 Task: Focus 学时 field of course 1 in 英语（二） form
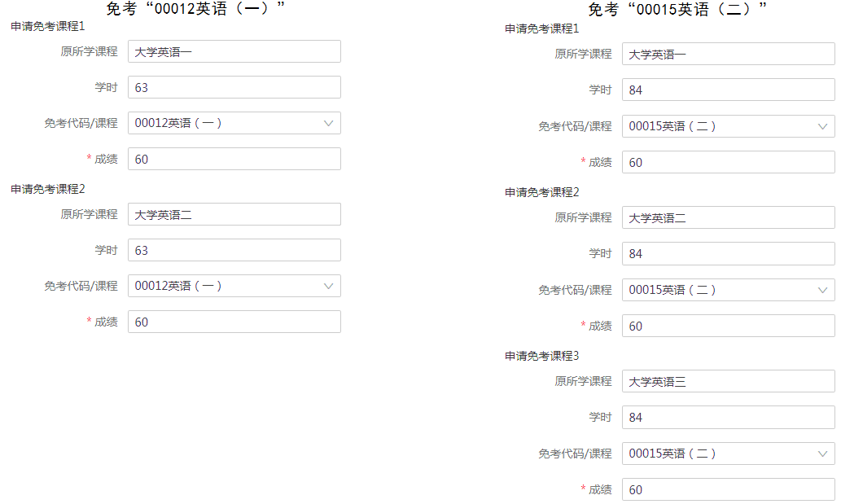tap(728, 90)
